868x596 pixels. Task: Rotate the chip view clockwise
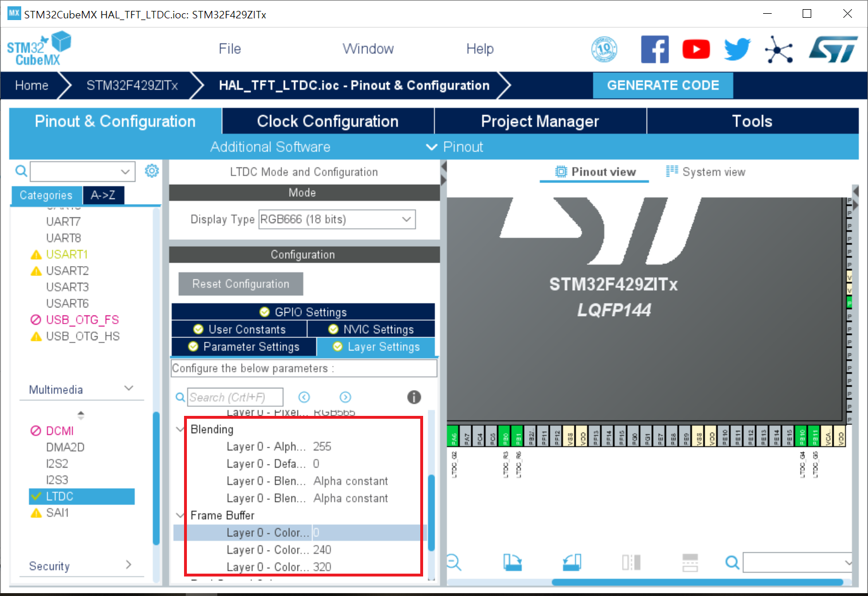pos(513,562)
